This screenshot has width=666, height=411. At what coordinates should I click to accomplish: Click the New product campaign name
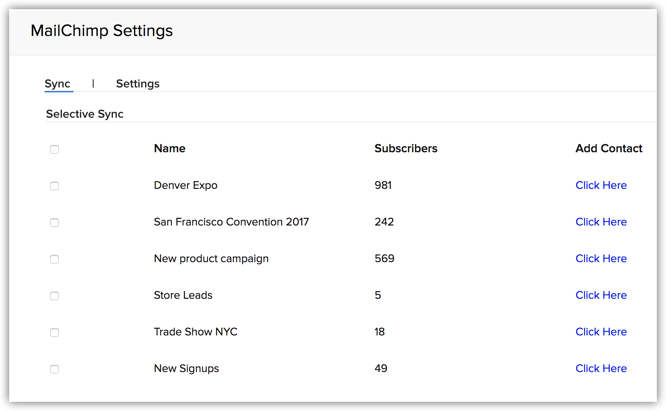pos(211,259)
